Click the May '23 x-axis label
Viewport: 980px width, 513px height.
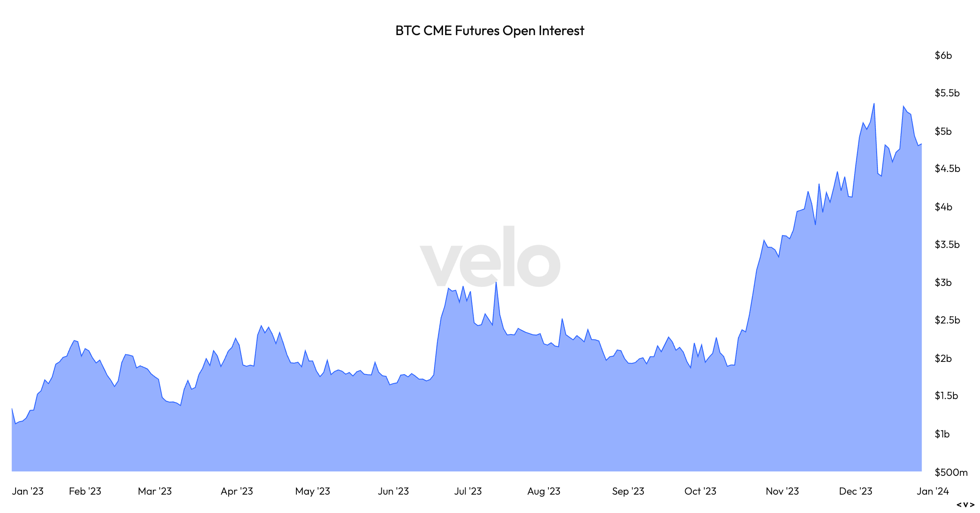312,491
